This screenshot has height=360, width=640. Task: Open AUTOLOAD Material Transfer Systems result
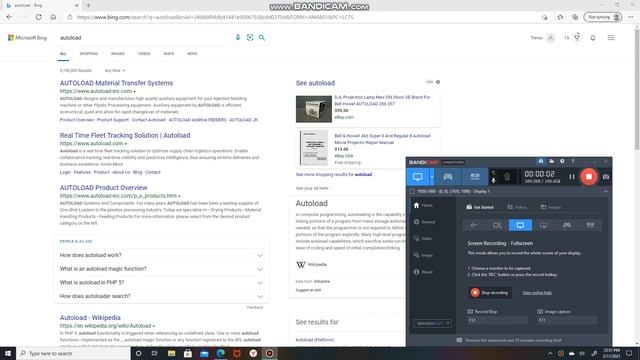(x=116, y=83)
